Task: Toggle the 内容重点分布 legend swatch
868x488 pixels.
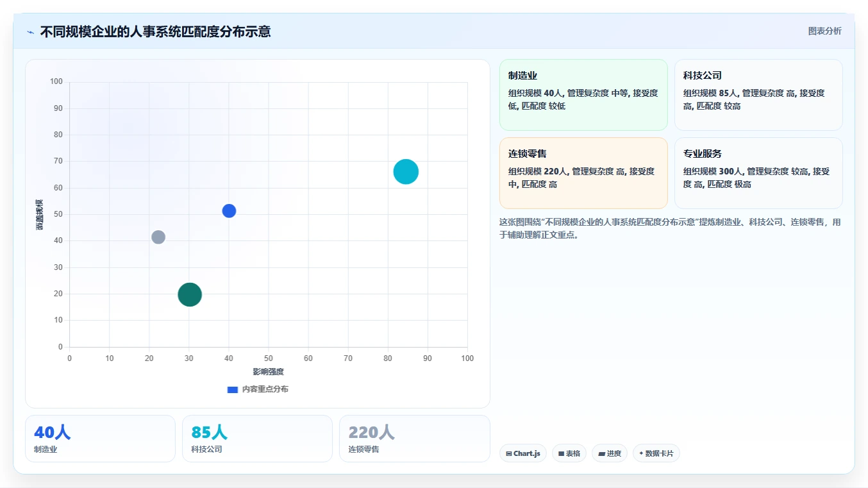Action: coord(233,389)
